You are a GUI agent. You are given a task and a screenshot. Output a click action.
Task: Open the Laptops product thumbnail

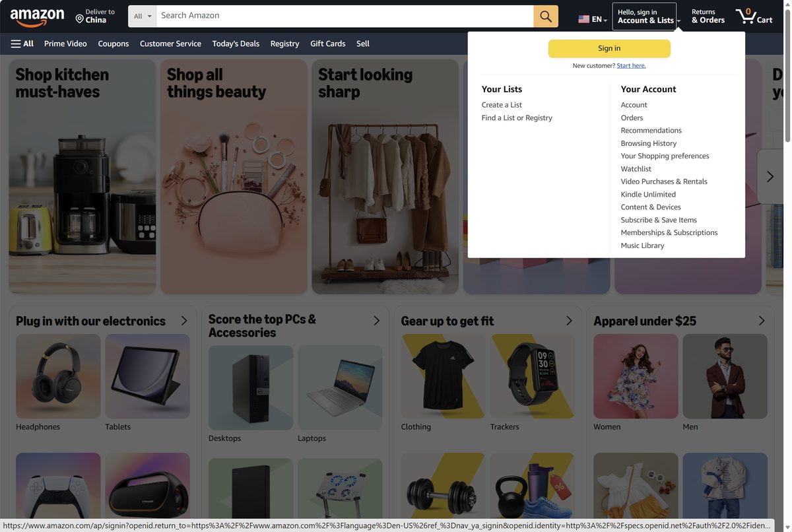click(340, 388)
